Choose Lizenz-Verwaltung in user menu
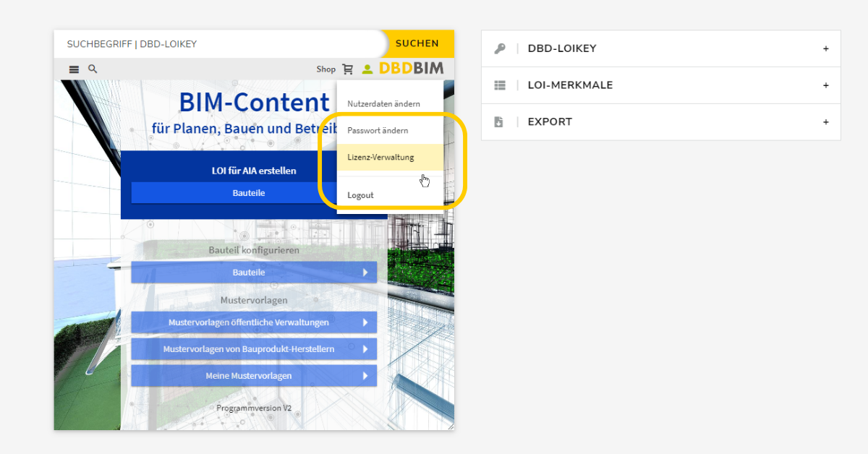868x454 pixels. [x=390, y=157]
